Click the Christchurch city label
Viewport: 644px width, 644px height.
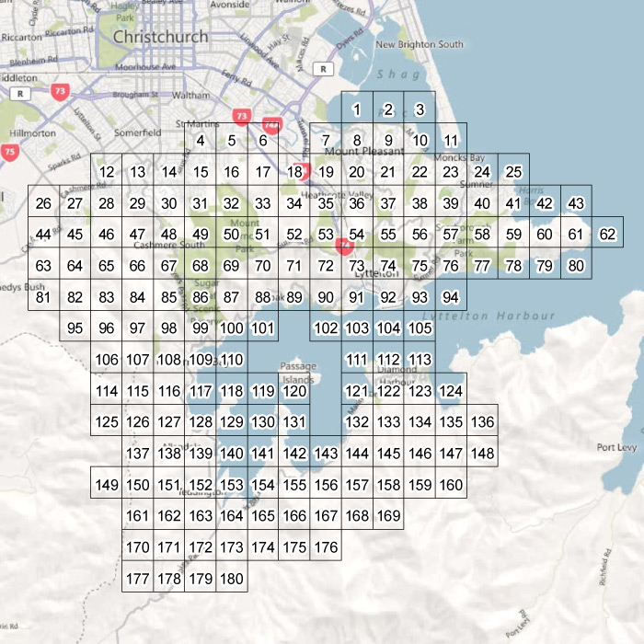[x=161, y=37]
